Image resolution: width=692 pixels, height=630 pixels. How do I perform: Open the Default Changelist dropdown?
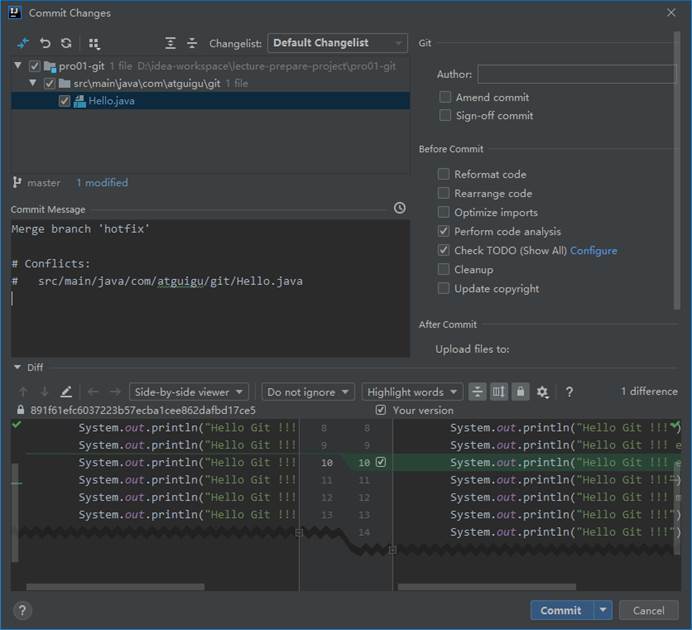(x=337, y=43)
